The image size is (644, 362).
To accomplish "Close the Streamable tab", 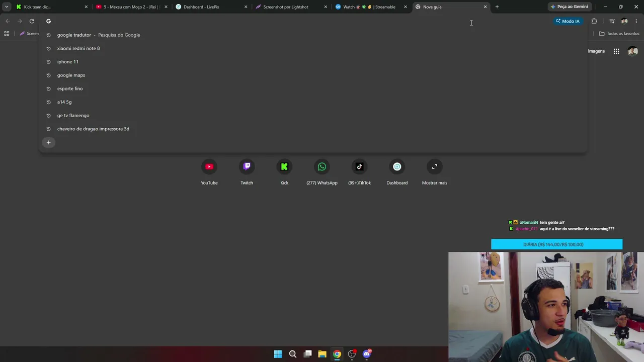I will tap(406, 7).
